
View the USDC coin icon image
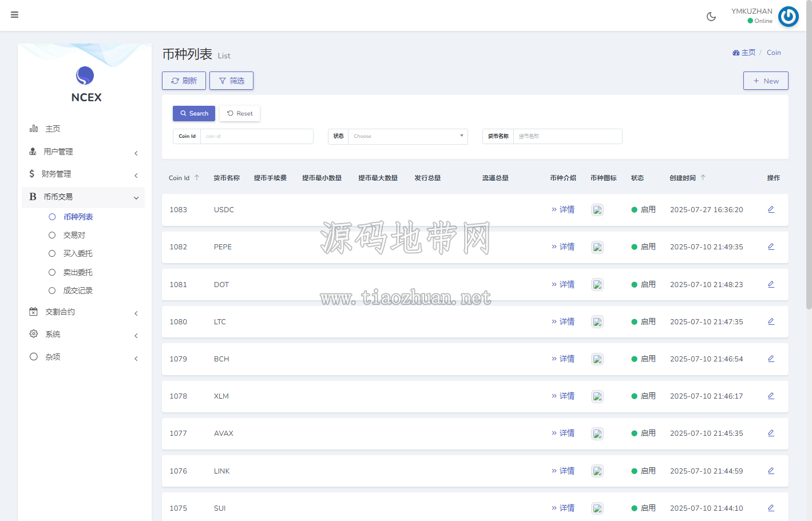597,210
